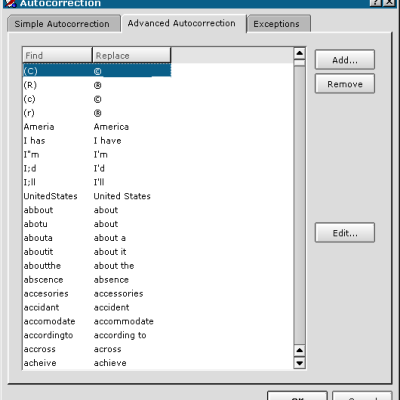Select the lowercase (c) entry

[x=97, y=99]
